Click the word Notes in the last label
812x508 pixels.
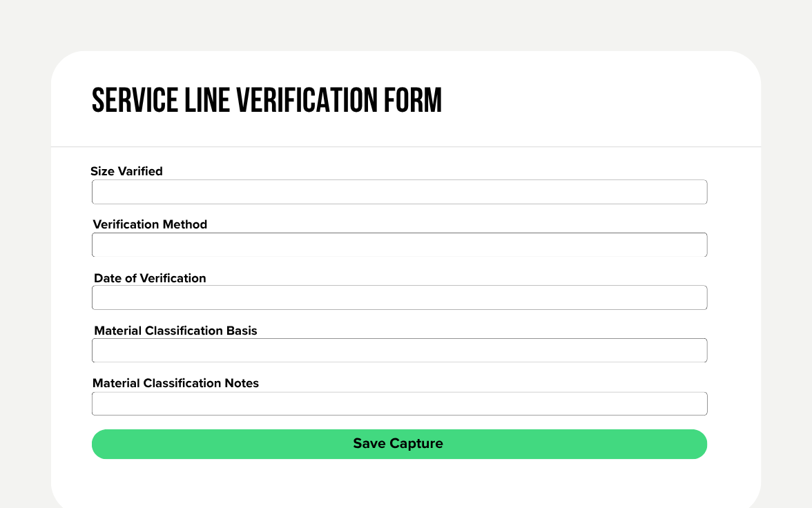(242, 383)
